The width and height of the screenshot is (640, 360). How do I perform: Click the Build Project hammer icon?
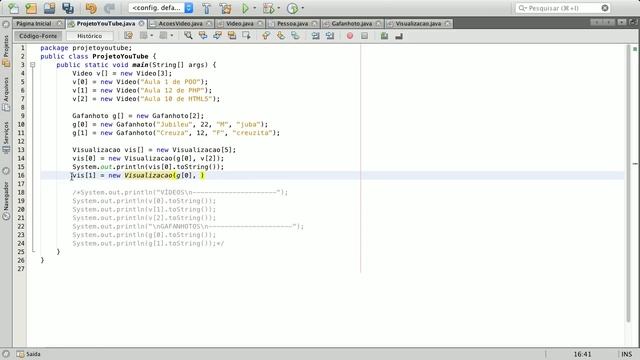207,8
